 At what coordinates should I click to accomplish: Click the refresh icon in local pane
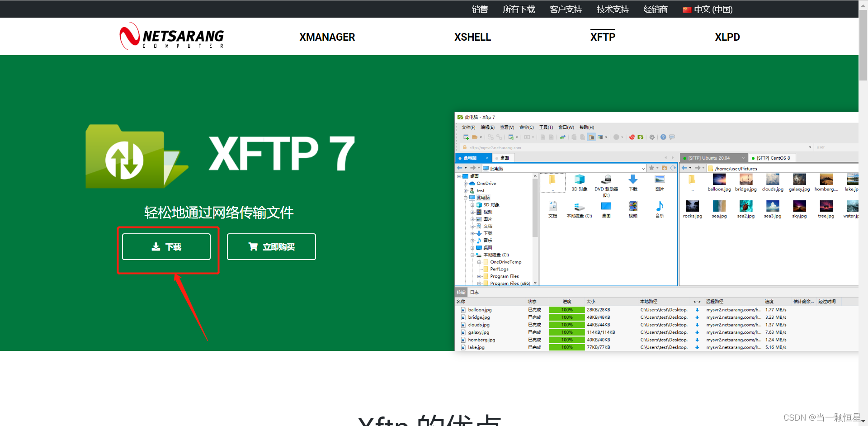pos(673,168)
